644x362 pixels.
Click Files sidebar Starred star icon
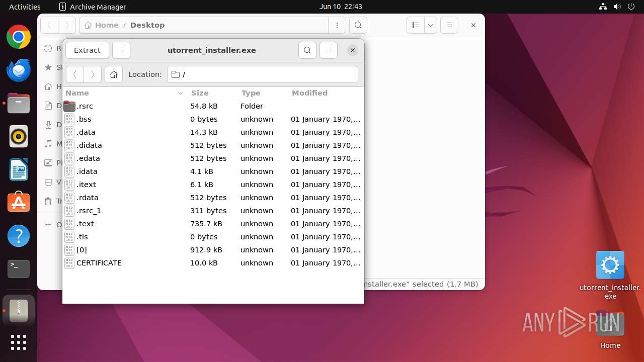click(48, 67)
